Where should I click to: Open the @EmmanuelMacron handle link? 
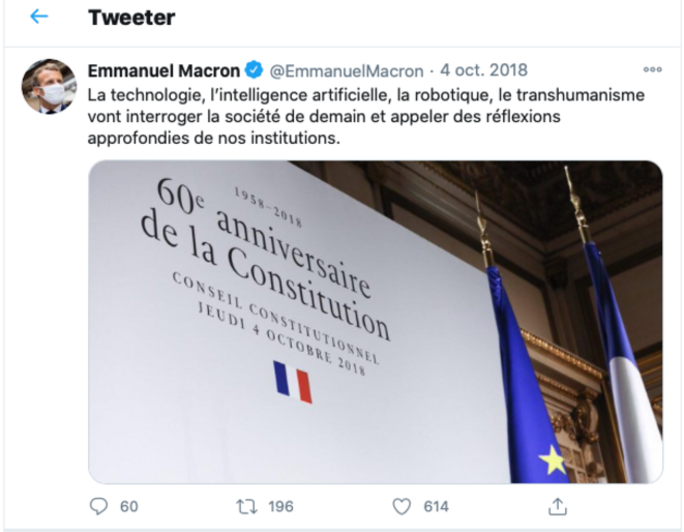tap(345, 70)
